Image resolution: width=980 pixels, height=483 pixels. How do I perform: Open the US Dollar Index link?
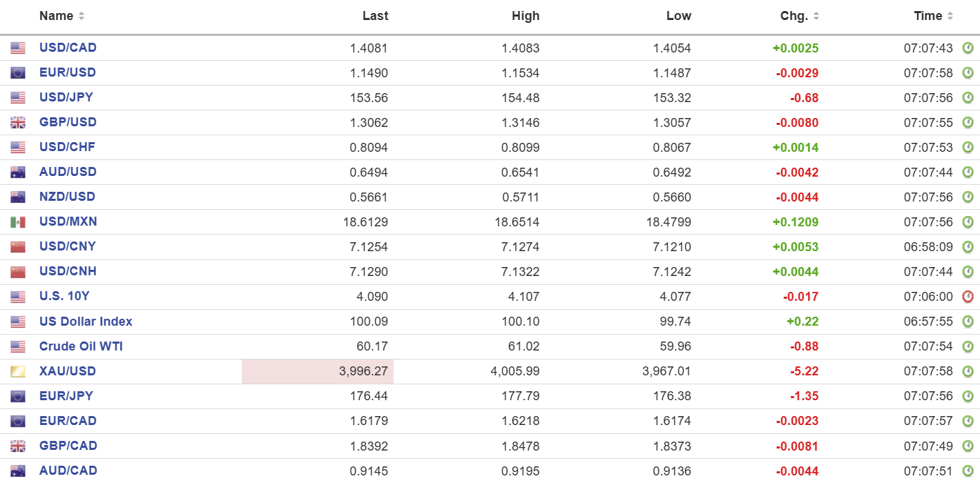click(86, 322)
